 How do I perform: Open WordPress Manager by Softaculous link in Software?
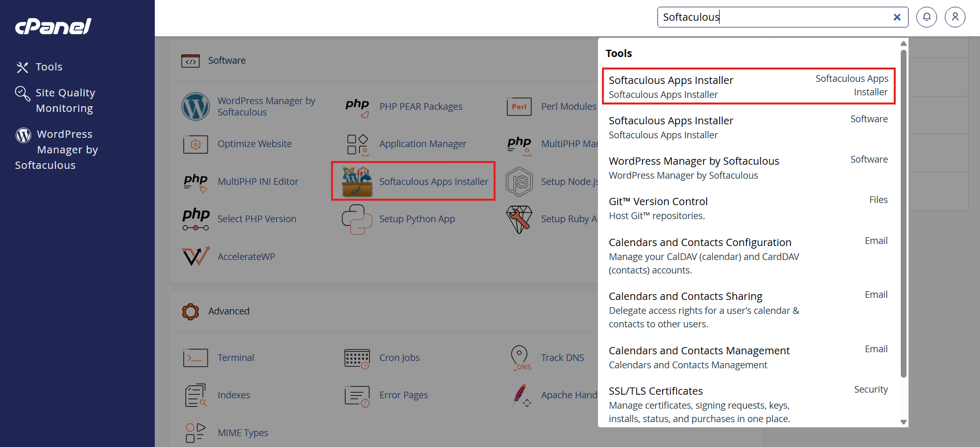pos(266,106)
